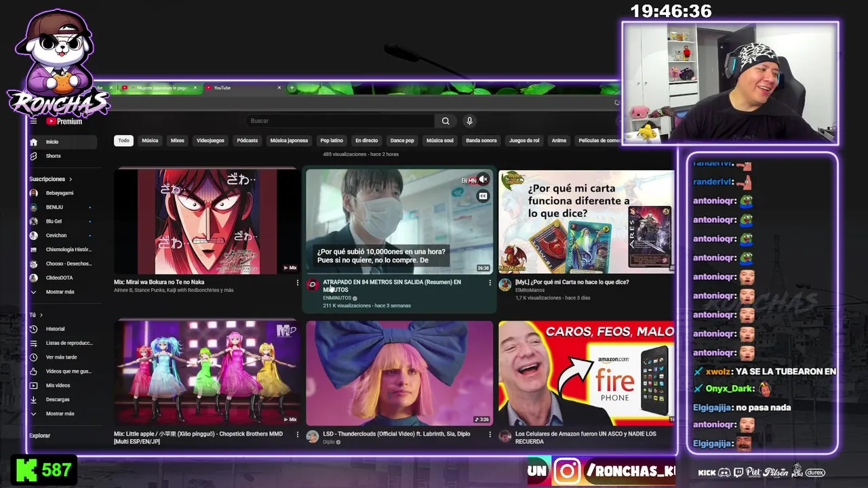Image resolution: width=868 pixels, height=488 pixels.
Task: Open Videos que me gustan entry
Action: [62, 371]
